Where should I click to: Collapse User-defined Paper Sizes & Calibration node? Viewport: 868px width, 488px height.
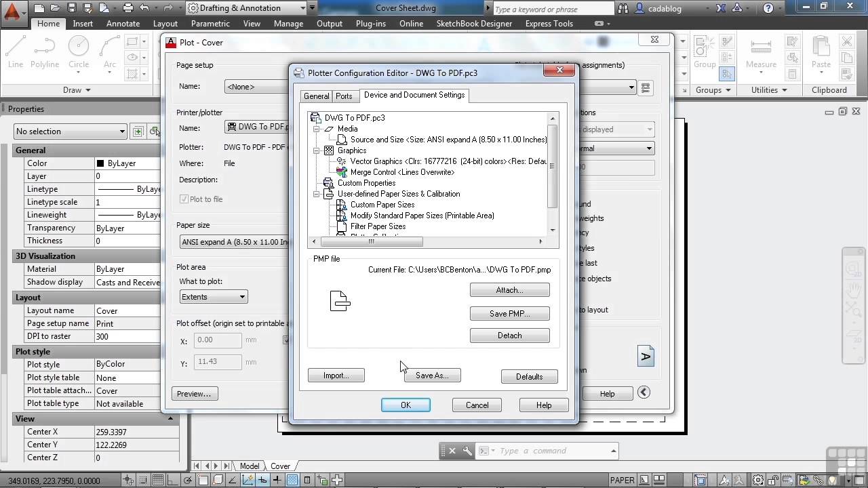316,194
